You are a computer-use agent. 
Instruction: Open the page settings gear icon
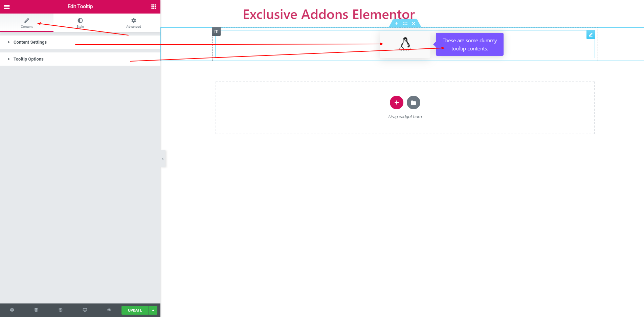tap(12, 310)
